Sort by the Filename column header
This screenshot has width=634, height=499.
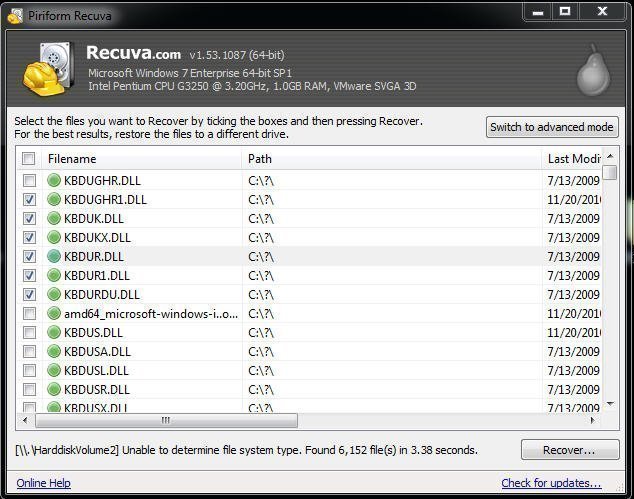coord(142,159)
